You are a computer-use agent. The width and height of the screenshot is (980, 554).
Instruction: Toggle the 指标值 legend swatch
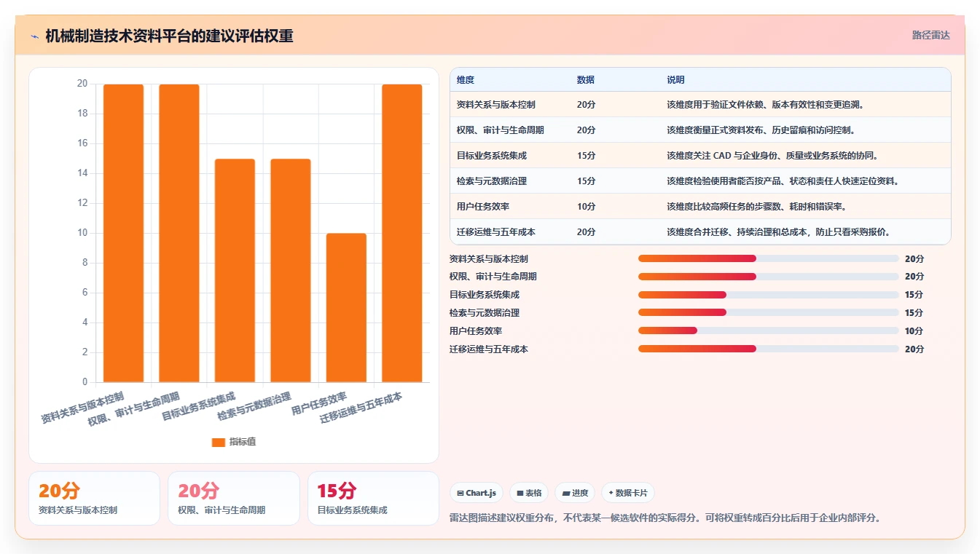218,442
